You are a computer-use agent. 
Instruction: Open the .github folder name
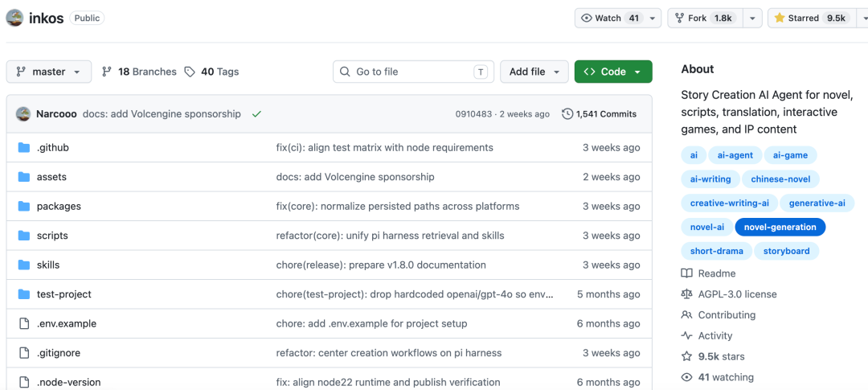coord(52,148)
